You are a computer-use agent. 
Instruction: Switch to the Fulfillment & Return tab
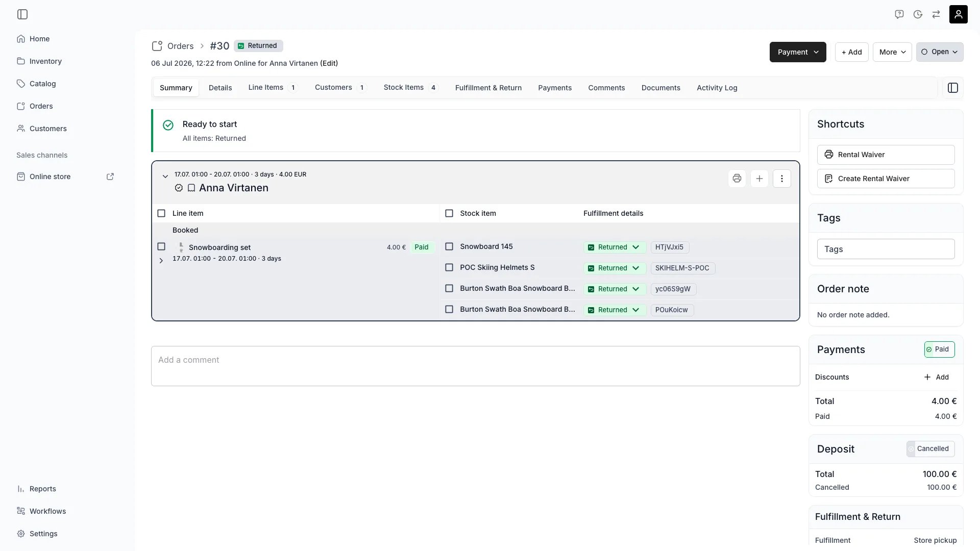pyautogui.click(x=488, y=88)
